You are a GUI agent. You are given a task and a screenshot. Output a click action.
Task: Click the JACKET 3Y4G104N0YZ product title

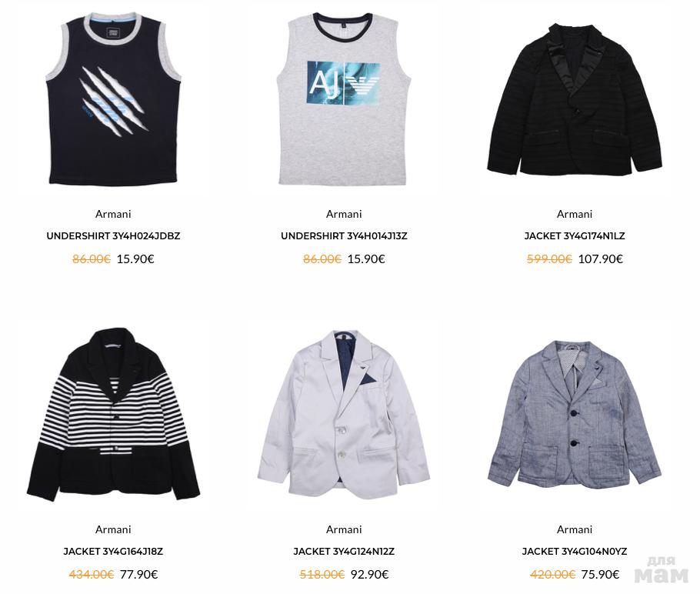(575, 551)
